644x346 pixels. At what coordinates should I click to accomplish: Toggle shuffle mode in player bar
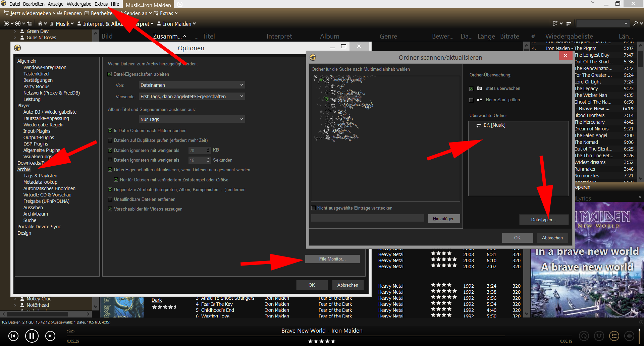point(599,336)
